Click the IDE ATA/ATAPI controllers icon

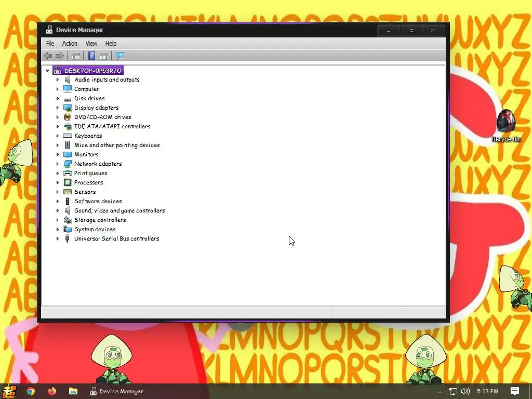pyautogui.click(x=68, y=126)
